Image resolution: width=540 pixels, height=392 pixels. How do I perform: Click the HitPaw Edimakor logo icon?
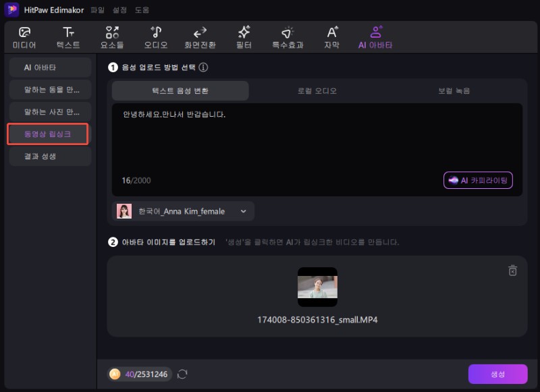point(11,9)
